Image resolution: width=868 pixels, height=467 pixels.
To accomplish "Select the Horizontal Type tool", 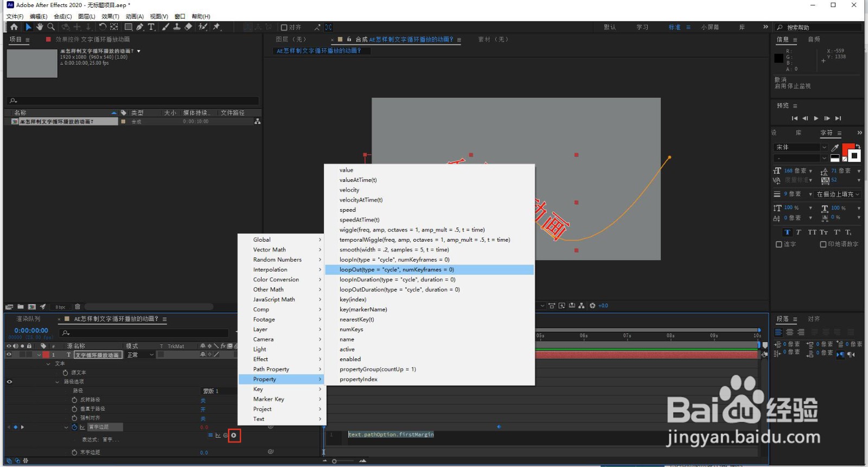I will (x=151, y=27).
